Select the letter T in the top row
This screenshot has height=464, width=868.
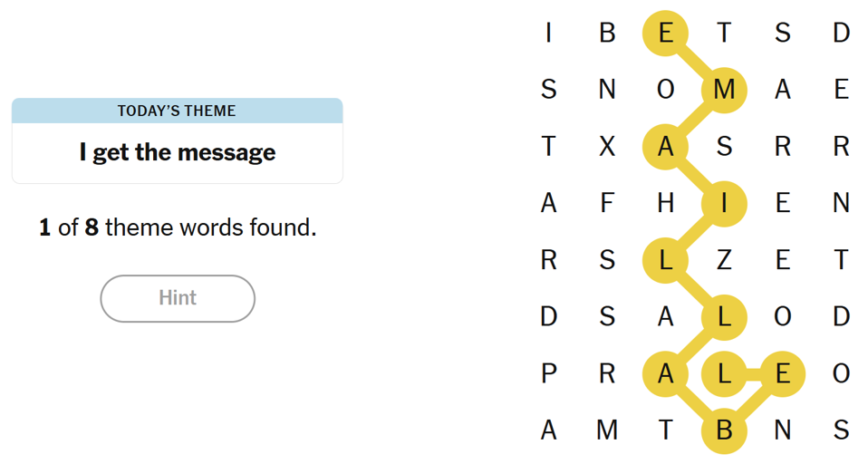tap(724, 34)
